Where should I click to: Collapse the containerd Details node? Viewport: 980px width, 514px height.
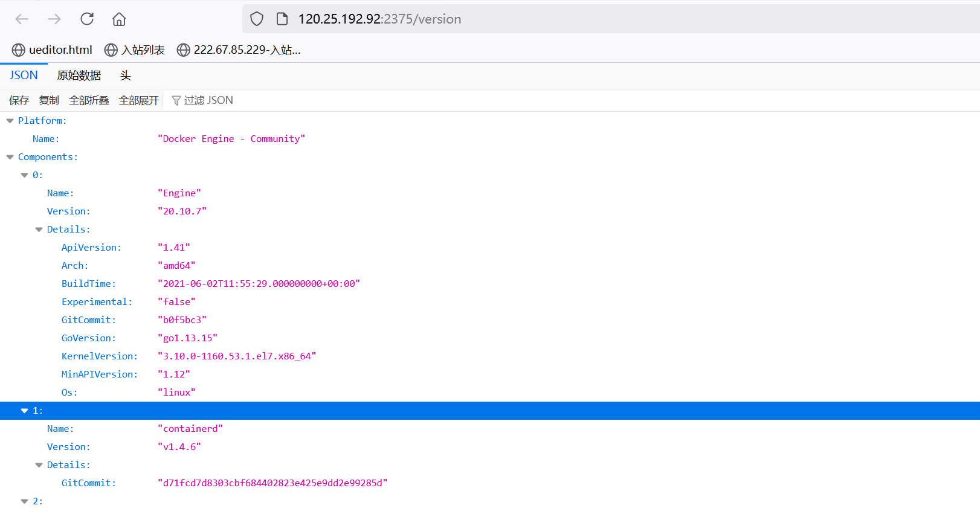(39, 465)
